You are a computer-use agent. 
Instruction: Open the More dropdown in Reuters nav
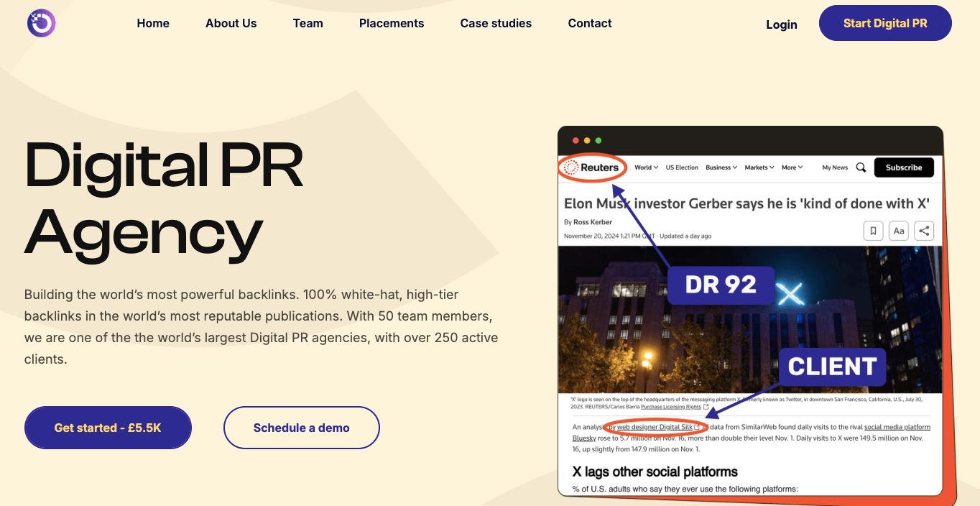click(x=792, y=167)
